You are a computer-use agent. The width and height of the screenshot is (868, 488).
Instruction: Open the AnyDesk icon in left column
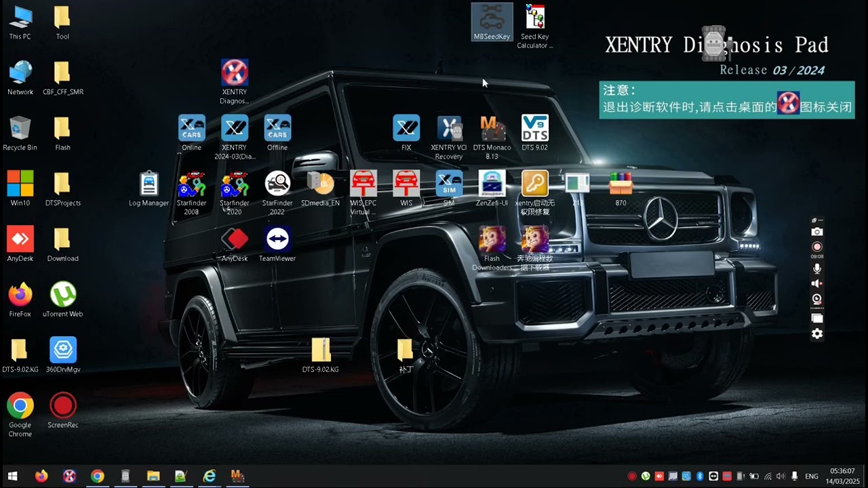click(20, 244)
